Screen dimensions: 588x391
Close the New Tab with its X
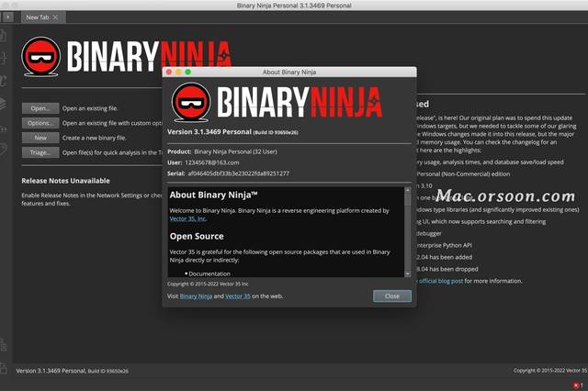tap(55, 17)
